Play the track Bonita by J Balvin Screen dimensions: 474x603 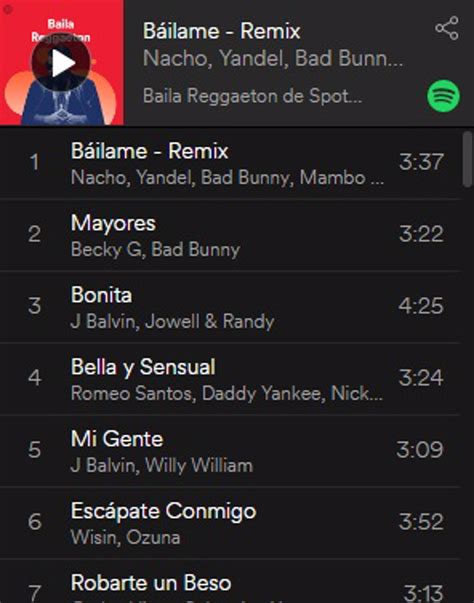click(231, 307)
